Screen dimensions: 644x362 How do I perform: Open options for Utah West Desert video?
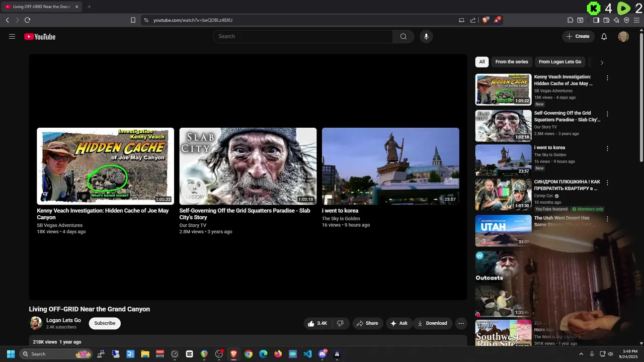tap(607, 219)
